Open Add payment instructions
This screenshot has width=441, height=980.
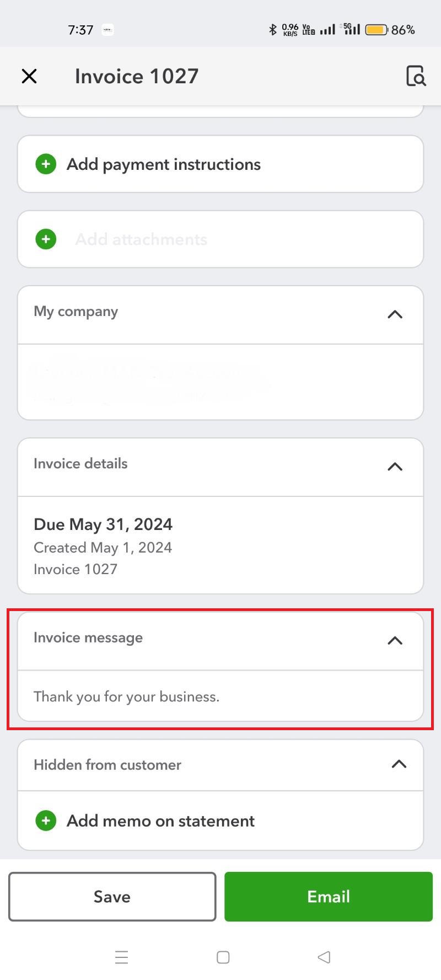tap(164, 164)
